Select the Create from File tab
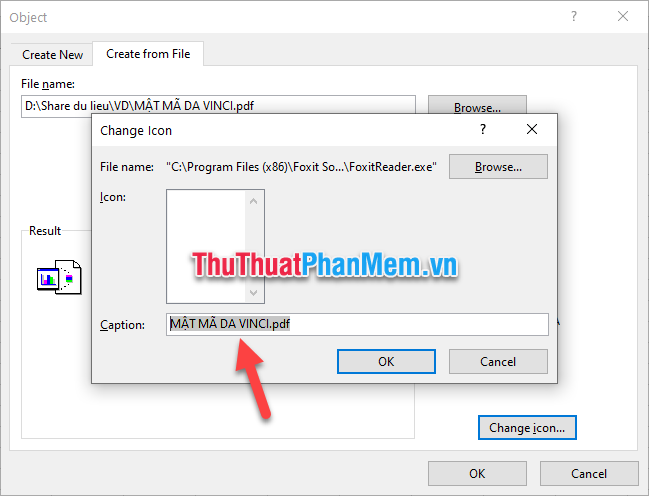Viewport: 649px width, 496px height. [148, 54]
